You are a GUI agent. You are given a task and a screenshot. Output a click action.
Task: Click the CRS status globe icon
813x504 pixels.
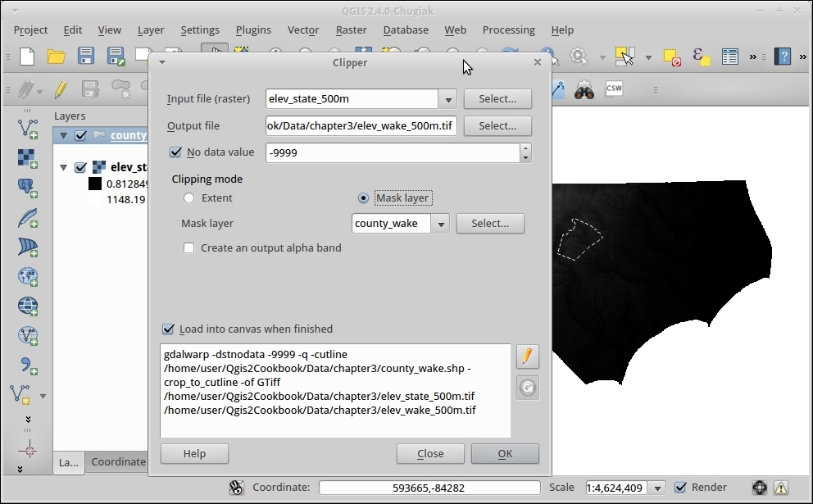tap(760, 488)
